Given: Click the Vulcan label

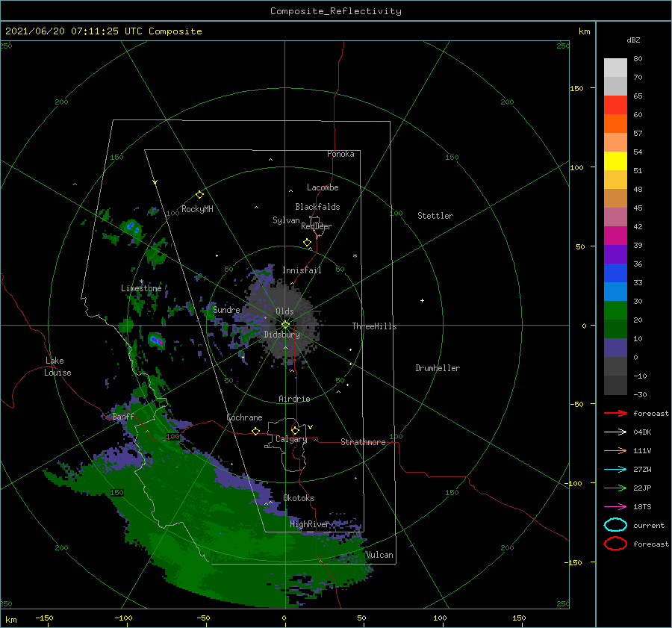Looking at the screenshot, I should click(x=379, y=555).
